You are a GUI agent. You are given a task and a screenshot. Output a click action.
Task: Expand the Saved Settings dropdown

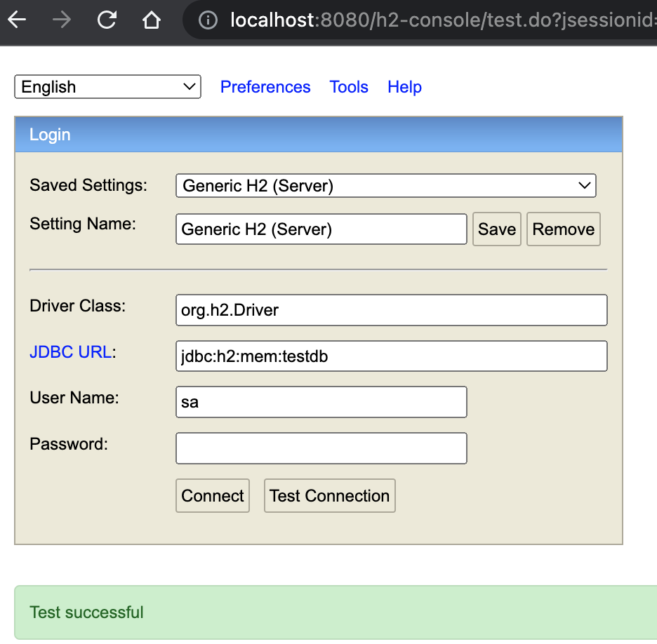(386, 185)
